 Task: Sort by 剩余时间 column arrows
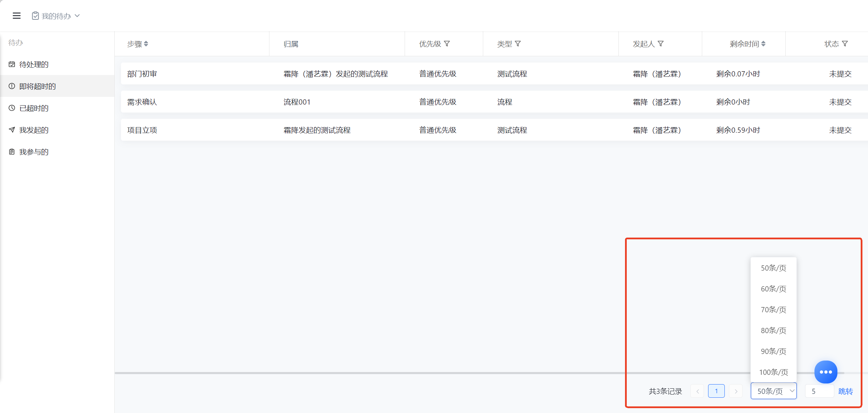[x=763, y=44]
